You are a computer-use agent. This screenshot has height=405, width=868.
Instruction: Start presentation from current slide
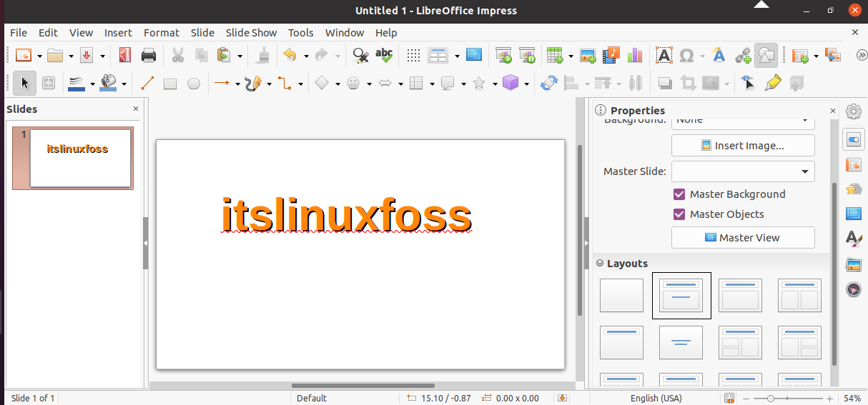pyautogui.click(x=527, y=55)
